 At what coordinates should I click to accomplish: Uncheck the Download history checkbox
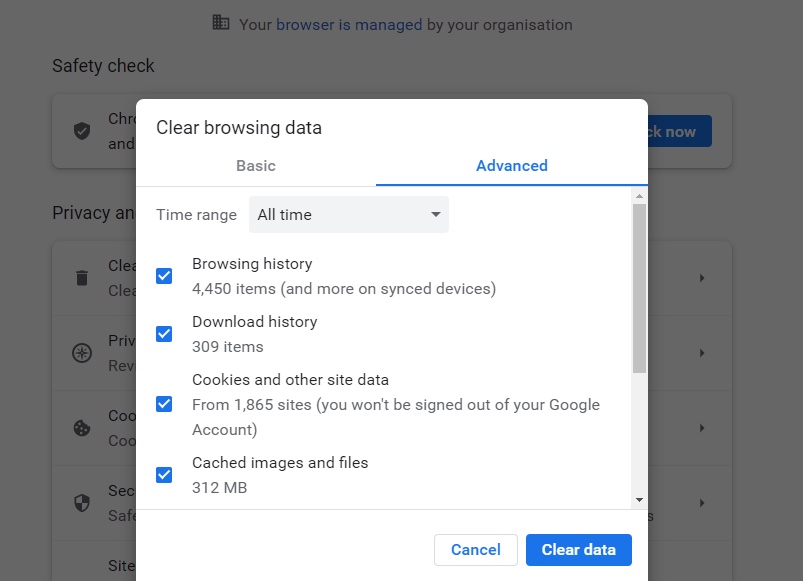[164, 334]
